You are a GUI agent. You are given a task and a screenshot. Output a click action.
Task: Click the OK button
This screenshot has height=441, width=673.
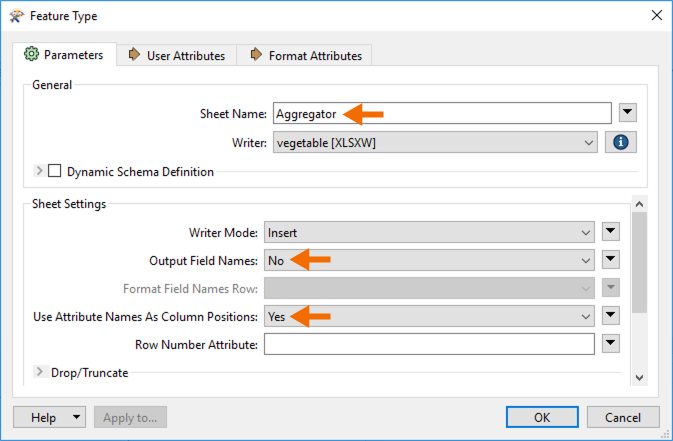(x=542, y=417)
